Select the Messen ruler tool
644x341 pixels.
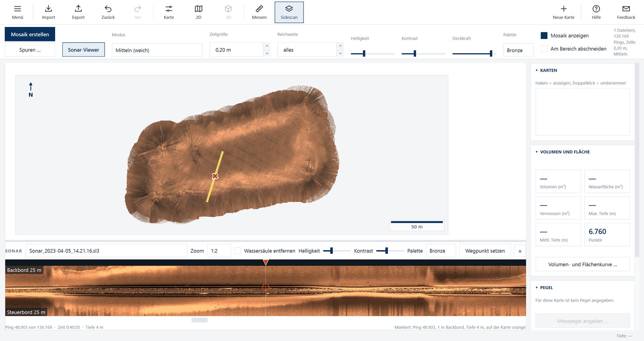click(259, 9)
